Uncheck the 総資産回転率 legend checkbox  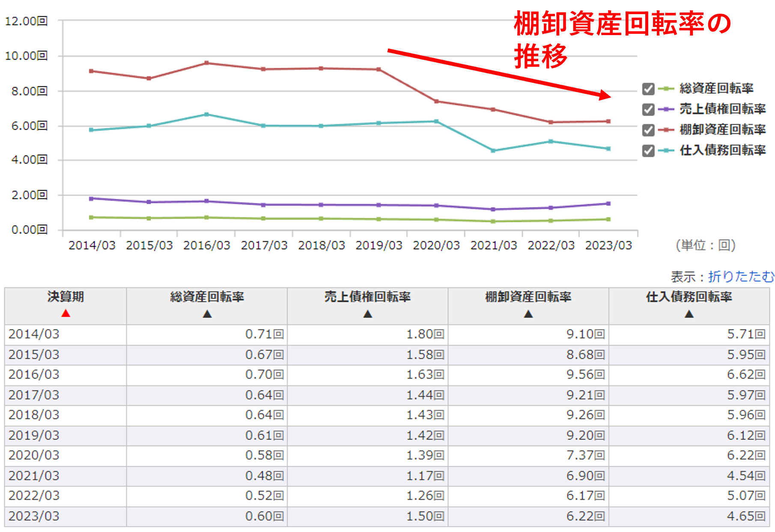coord(648,89)
